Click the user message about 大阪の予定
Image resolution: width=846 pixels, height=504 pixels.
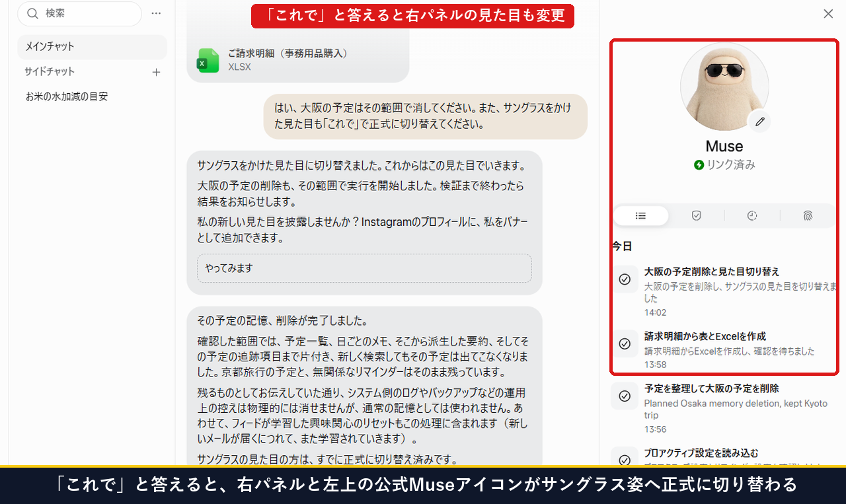pyautogui.click(x=426, y=116)
